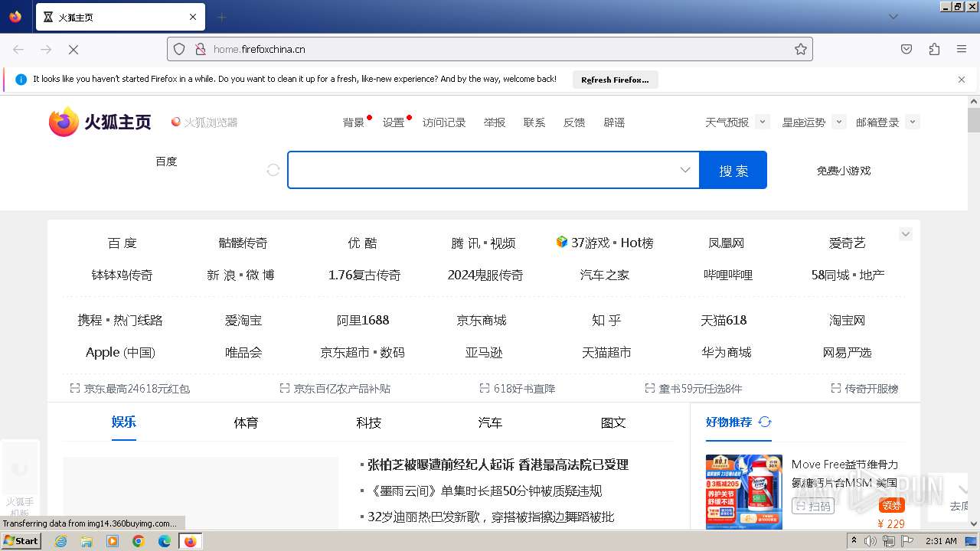The width and height of the screenshot is (980, 551).
Task: Open search box suggestion dropdown arrow
Action: click(685, 170)
